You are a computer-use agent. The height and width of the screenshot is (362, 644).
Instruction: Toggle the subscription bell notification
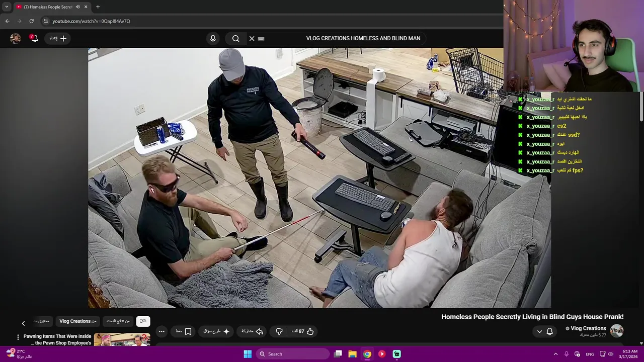(x=549, y=331)
